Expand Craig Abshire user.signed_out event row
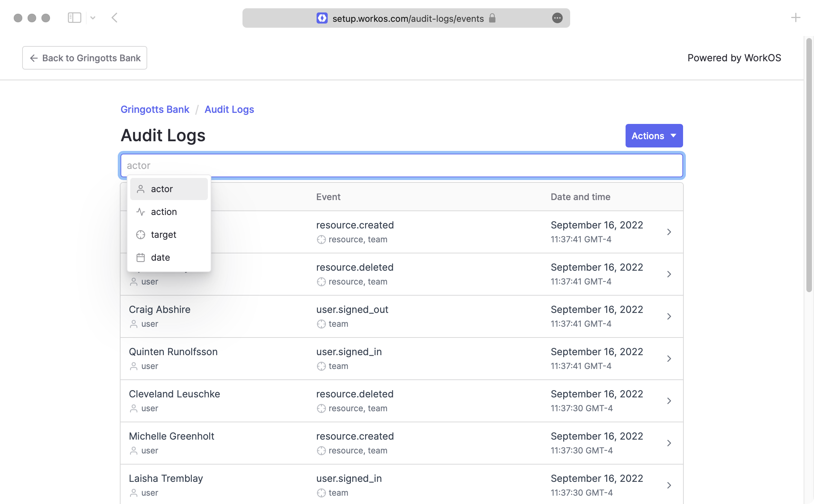 point(669,316)
